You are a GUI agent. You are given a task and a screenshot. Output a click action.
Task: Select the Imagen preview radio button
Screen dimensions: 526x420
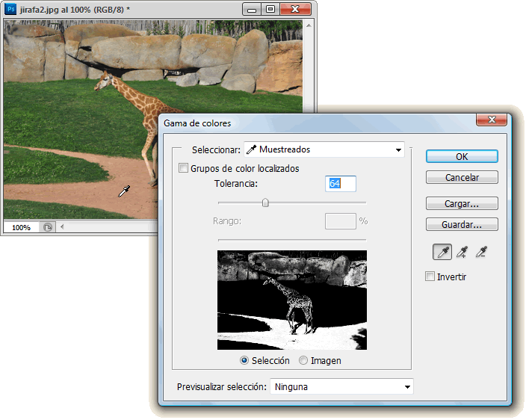pos(303,360)
